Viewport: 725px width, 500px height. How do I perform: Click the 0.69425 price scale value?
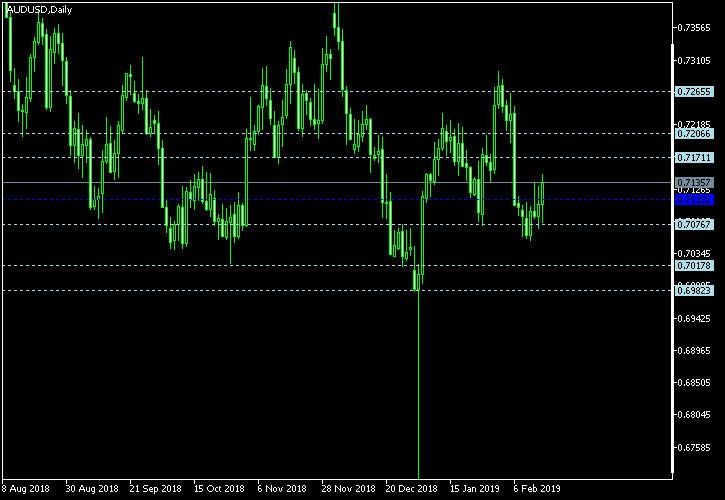694,319
